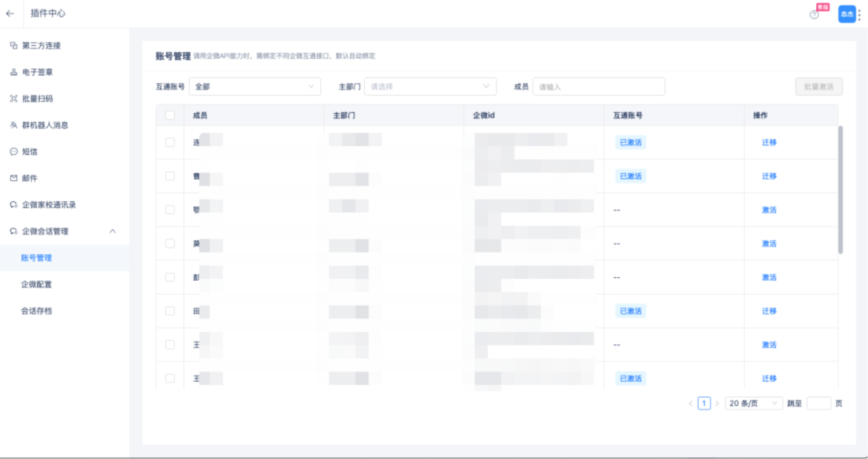Check the third table row checkbox
This screenshot has height=459, width=868.
pyautogui.click(x=170, y=210)
